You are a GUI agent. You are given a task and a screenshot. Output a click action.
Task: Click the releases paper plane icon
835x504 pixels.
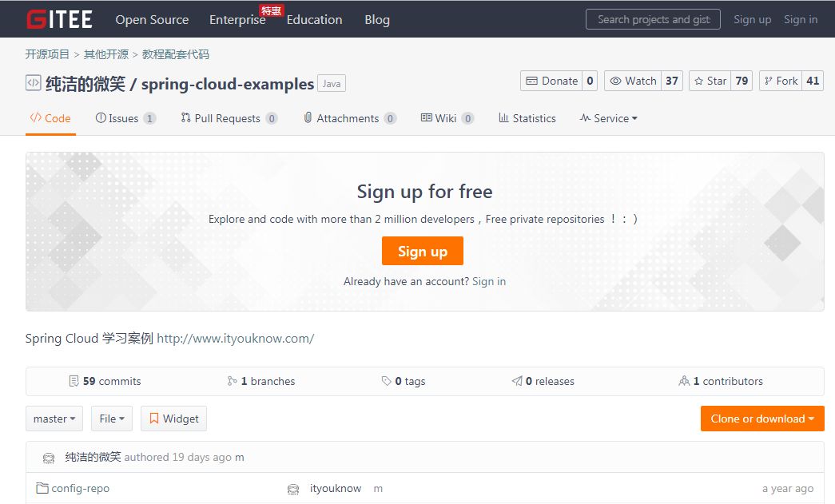[x=517, y=381]
